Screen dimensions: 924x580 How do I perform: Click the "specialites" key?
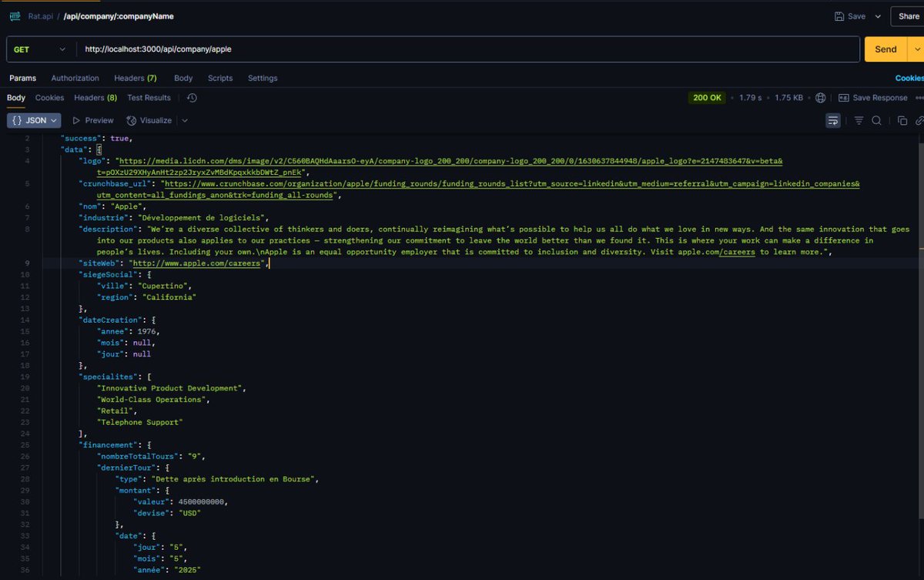coord(107,377)
